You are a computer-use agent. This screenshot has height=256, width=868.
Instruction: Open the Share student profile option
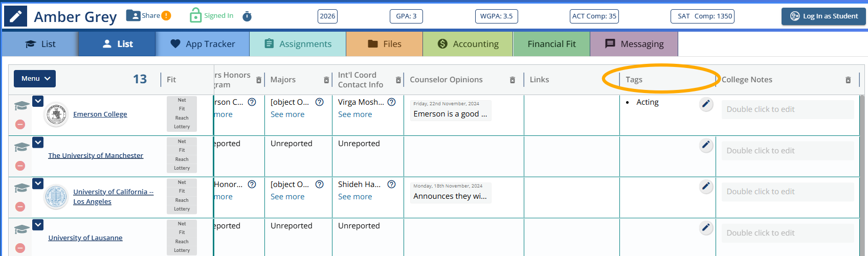pos(143,16)
